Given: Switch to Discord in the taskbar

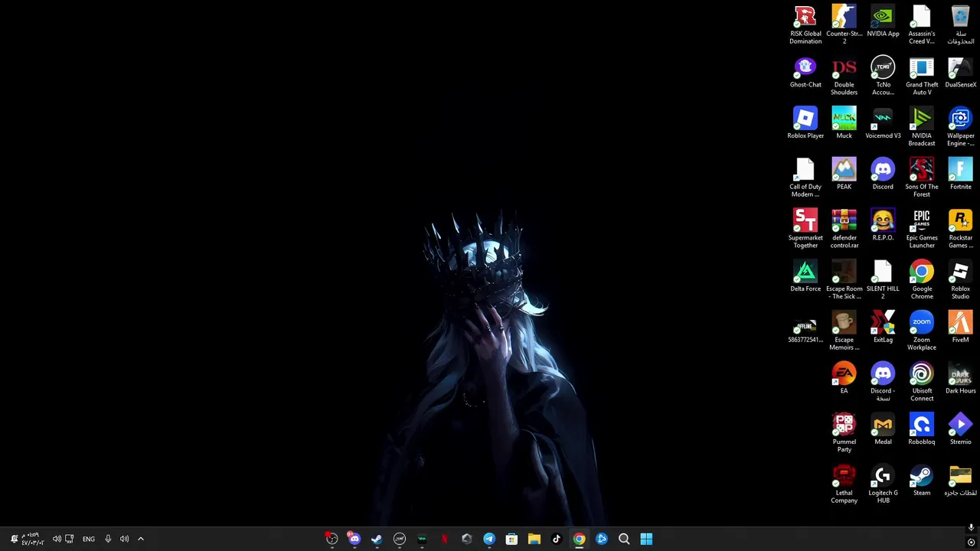Looking at the screenshot, I should 354,539.
